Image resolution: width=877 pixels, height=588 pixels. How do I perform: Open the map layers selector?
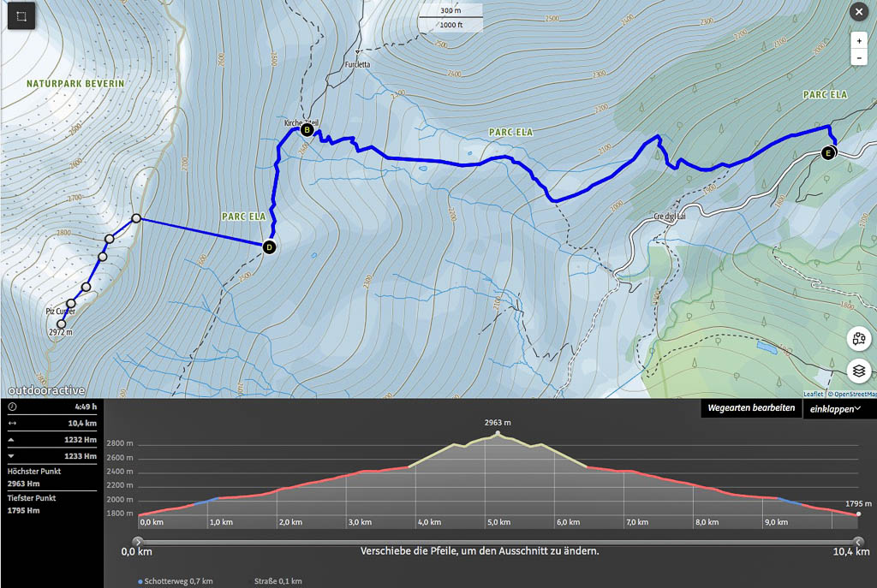click(858, 371)
